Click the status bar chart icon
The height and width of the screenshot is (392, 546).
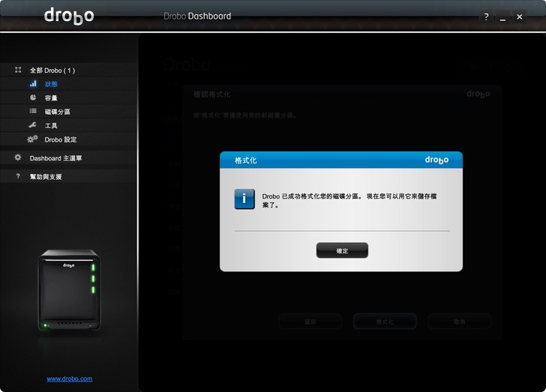(x=33, y=83)
